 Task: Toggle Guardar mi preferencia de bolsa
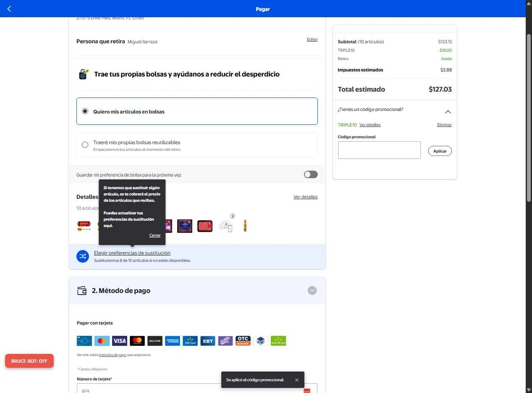tap(311, 174)
